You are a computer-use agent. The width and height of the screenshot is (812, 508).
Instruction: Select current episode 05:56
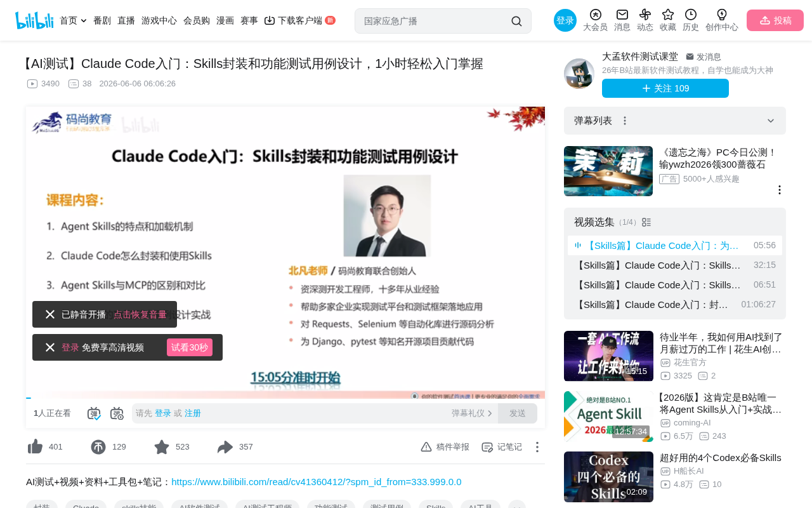pos(675,245)
